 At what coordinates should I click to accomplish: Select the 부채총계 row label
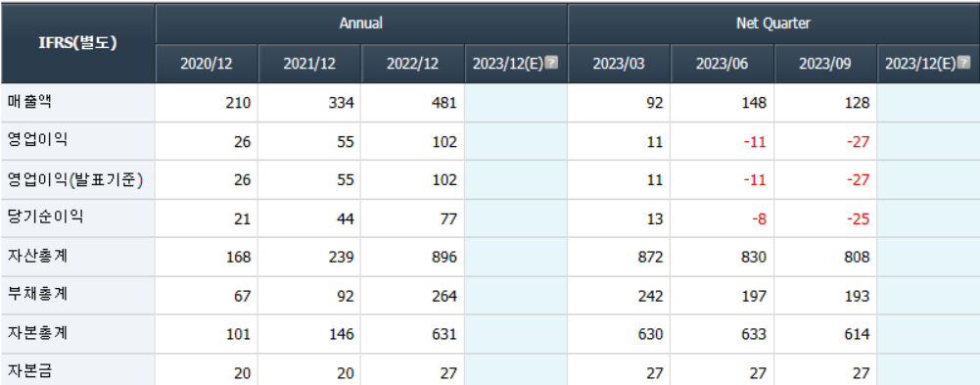coord(37,295)
